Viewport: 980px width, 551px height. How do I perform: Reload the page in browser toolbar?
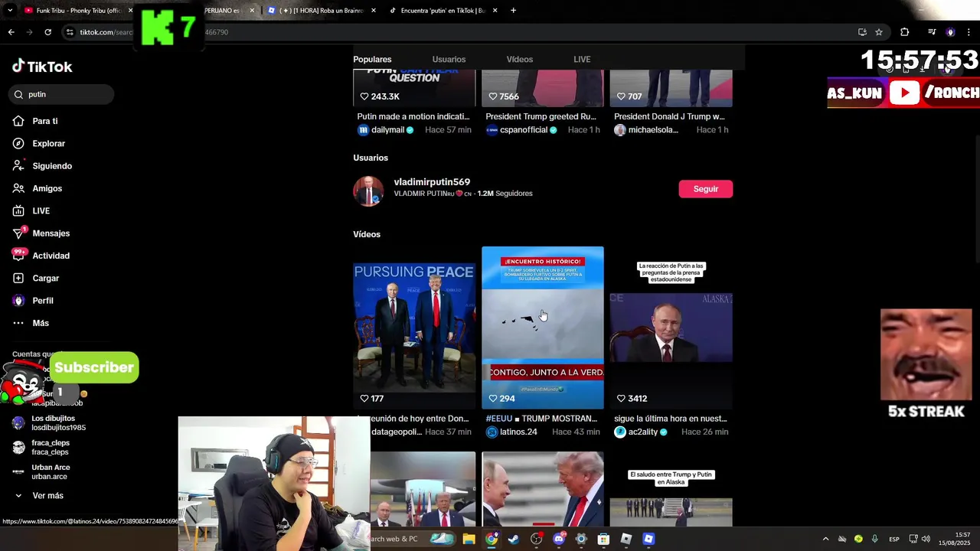(47, 32)
